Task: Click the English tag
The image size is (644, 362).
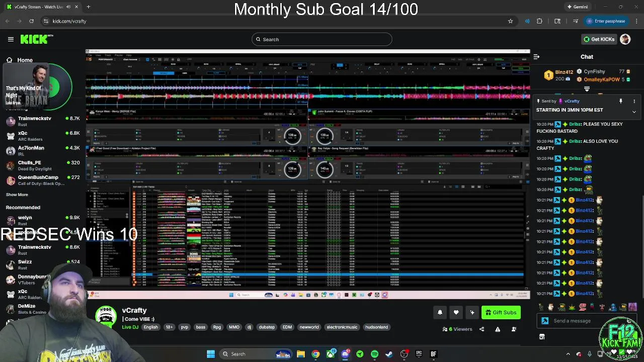Action: (x=151, y=327)
